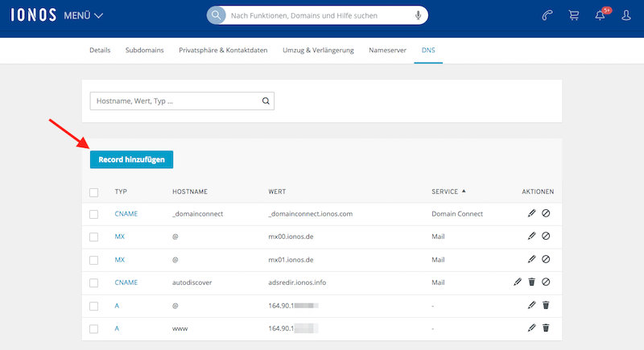Open the user account icon

point(626,15)
